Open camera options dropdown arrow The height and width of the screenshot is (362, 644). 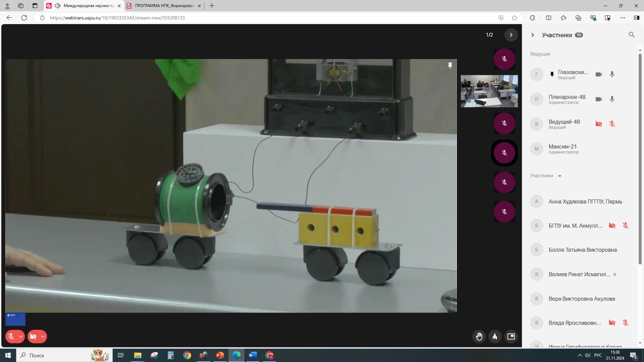click(43, 337)
